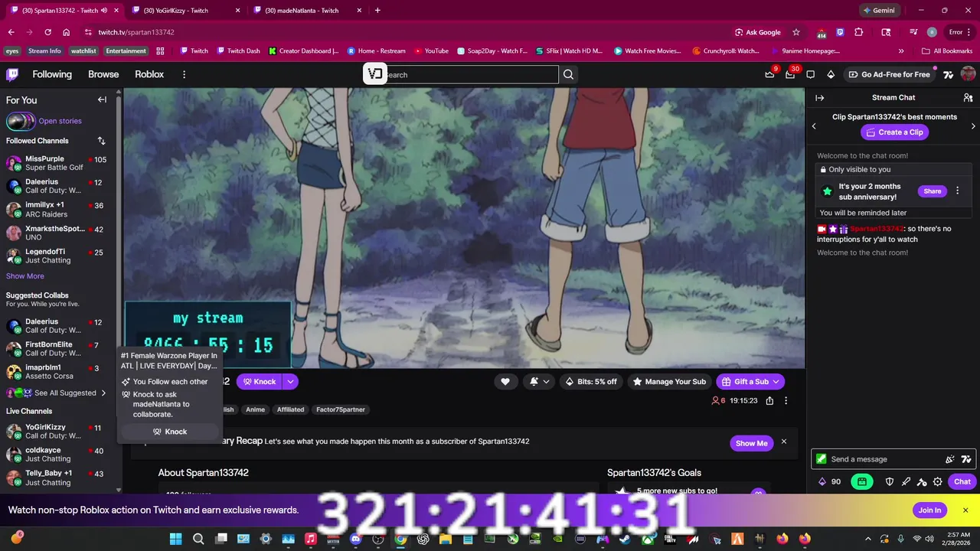Open MissPurple channel in sidebar
The image size is (980, 551).
pyautogui.click(x=57, y=163)
